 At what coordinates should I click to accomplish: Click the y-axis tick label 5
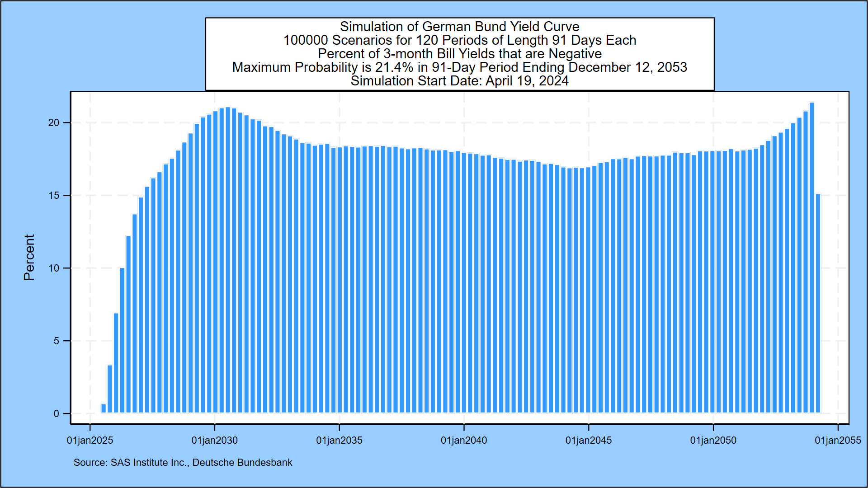point(57,341)
